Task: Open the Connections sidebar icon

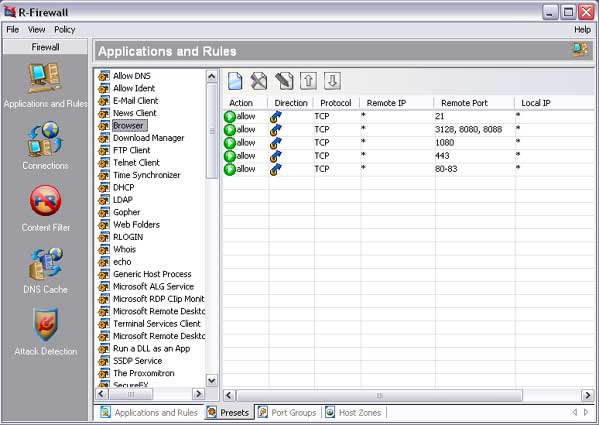Action: [x=45, y=139]
